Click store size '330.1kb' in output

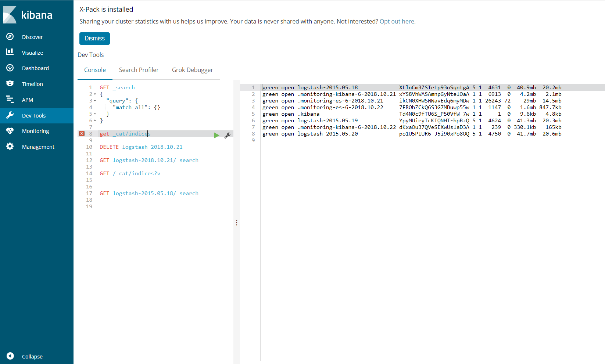[x=525, y=127]
